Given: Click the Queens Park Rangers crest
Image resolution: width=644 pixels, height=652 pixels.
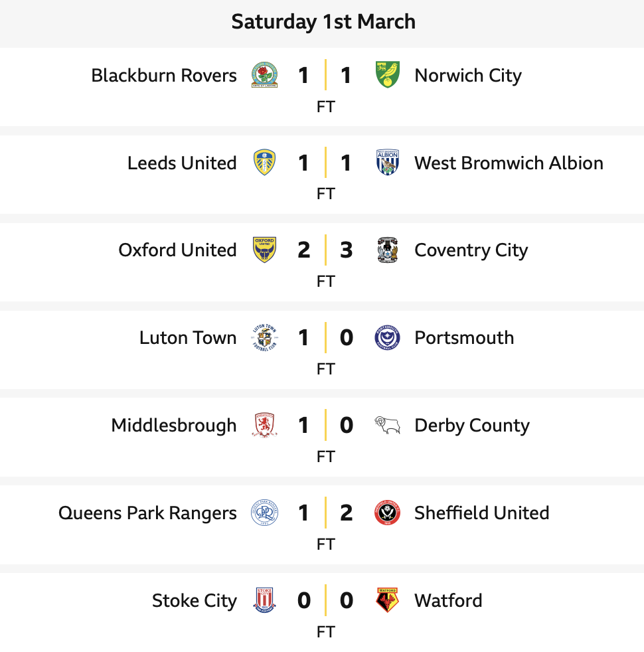Looking at the screenshot, I should point(264,513).
